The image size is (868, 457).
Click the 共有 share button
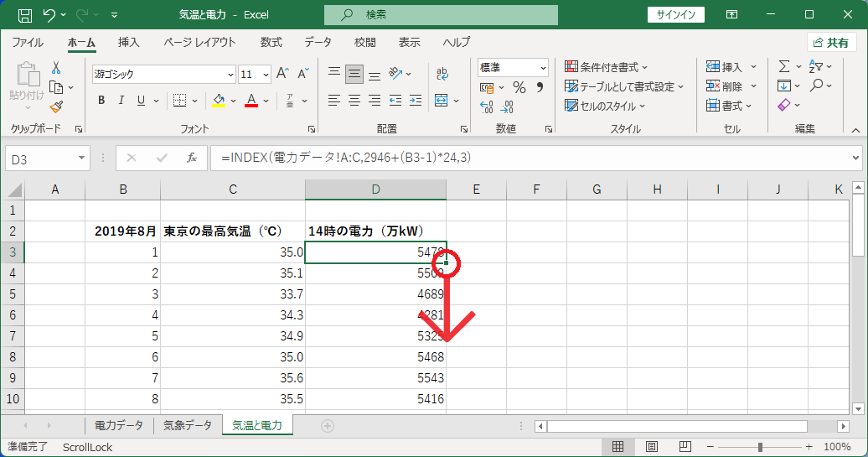[x=831, y=43]
